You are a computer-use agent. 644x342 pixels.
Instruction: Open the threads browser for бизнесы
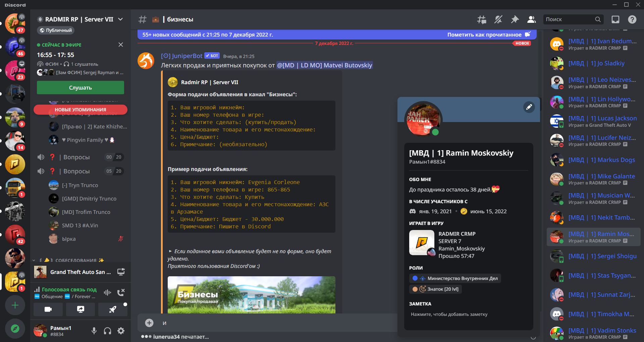481,19
